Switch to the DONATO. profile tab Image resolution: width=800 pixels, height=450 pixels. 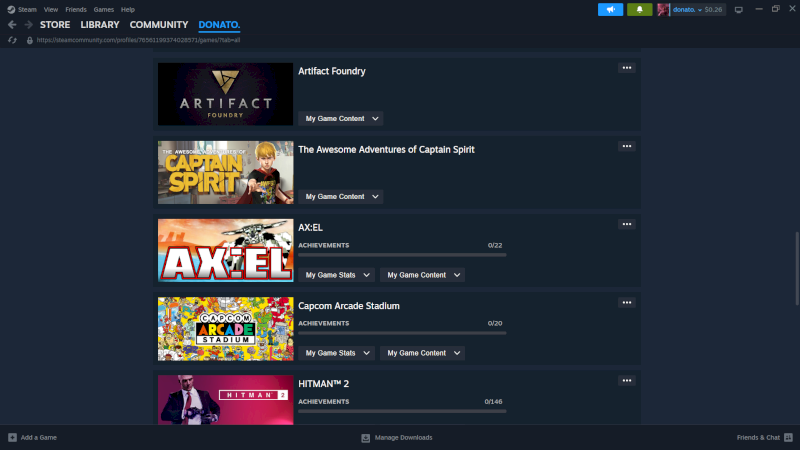click(219, 24)
